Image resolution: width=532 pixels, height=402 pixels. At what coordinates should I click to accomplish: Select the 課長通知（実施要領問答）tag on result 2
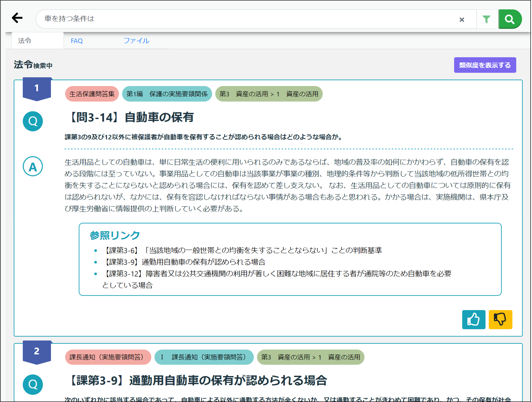click(x=108, y=357)
